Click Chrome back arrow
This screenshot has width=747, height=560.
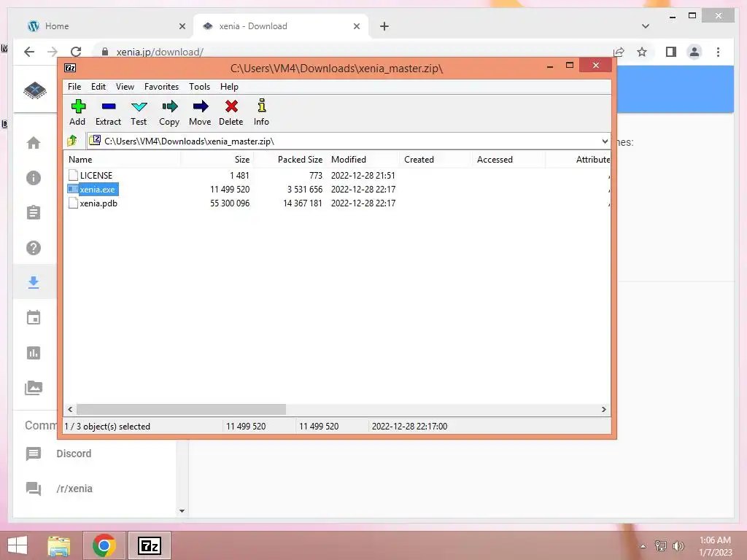[29, 52]
